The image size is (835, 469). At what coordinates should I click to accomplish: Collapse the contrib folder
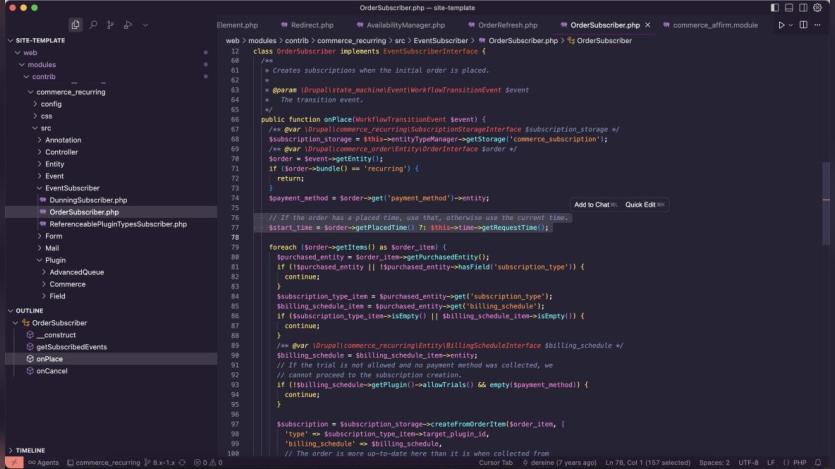(43, 77)
